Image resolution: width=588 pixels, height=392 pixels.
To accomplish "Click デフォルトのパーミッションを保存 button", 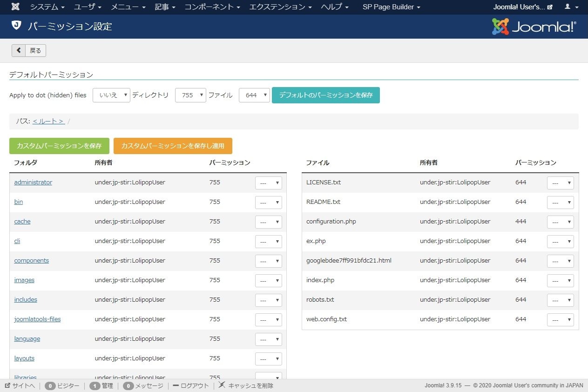I will click(x=325, y=95).
